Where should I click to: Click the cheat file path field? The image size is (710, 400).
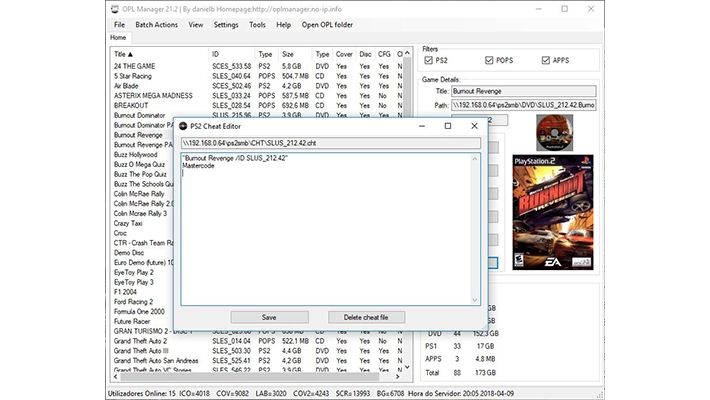point(331,143)
